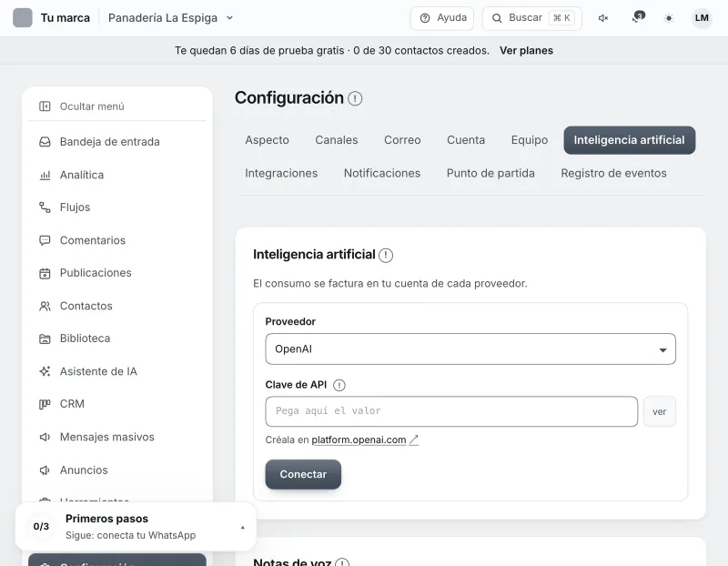Viewport: 728px width, 566px height.
Task: Go to Mensajes masivos section
Action: pyautogui.click(x=117, y=437)
